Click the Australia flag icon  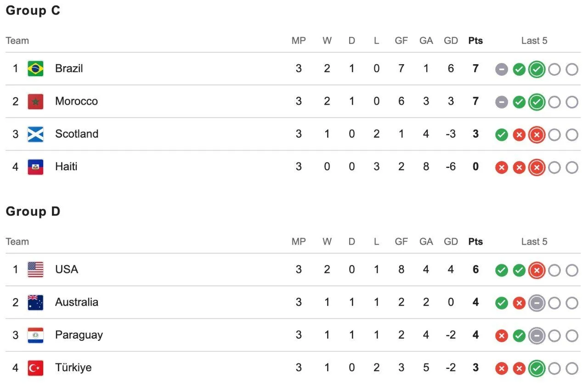35,302
